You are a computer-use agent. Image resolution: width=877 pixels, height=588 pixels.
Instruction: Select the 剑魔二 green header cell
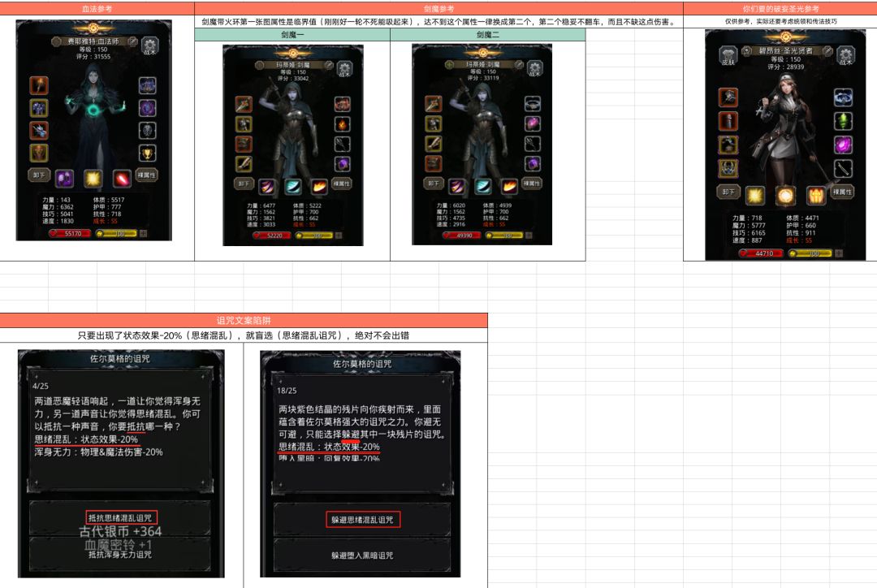488,35
